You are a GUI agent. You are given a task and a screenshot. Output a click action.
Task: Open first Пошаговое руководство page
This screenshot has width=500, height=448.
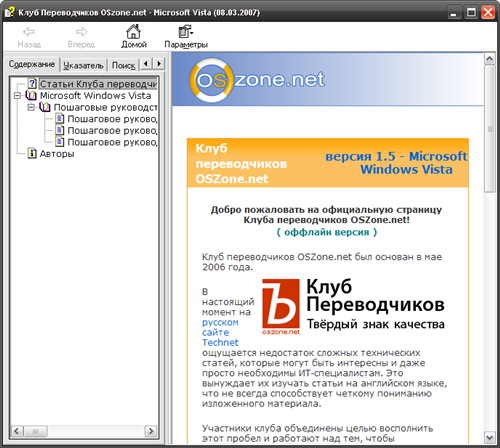(112, 119)
